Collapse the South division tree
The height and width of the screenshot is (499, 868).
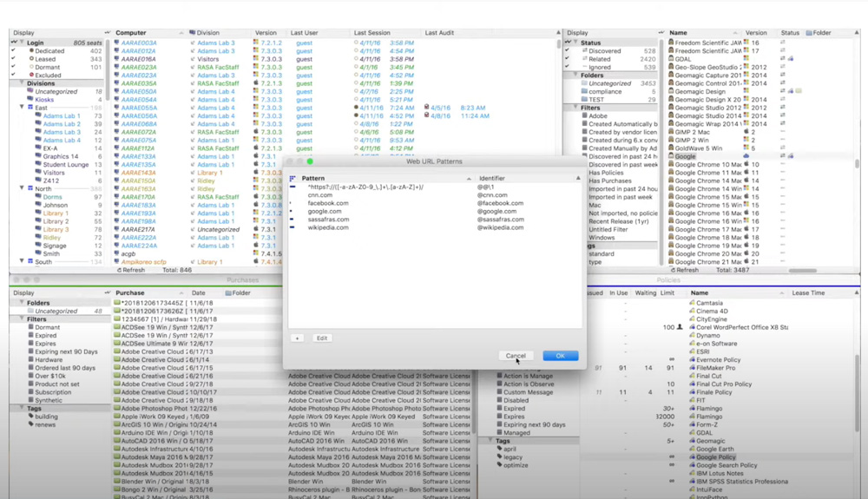(x=23, y=261)
